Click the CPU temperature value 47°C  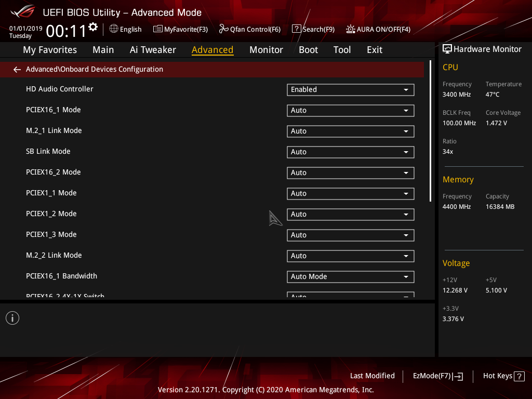point(493,95)
